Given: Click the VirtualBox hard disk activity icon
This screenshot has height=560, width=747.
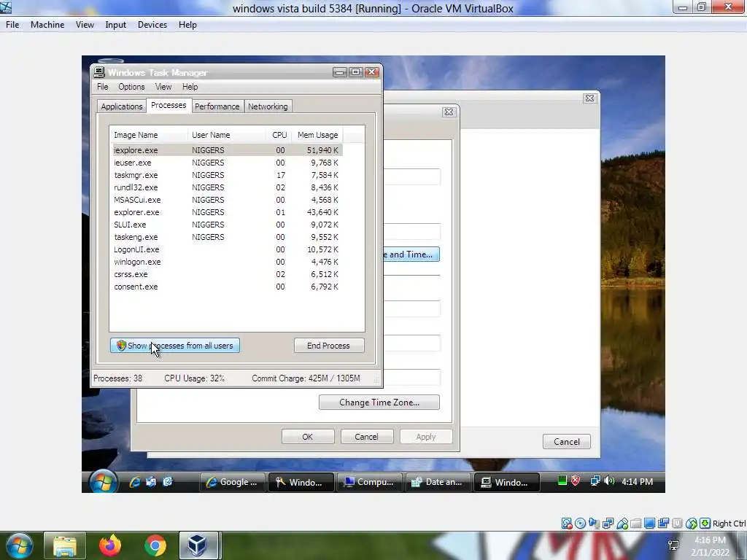Looking at the screenshot, I should click(566, 524).
